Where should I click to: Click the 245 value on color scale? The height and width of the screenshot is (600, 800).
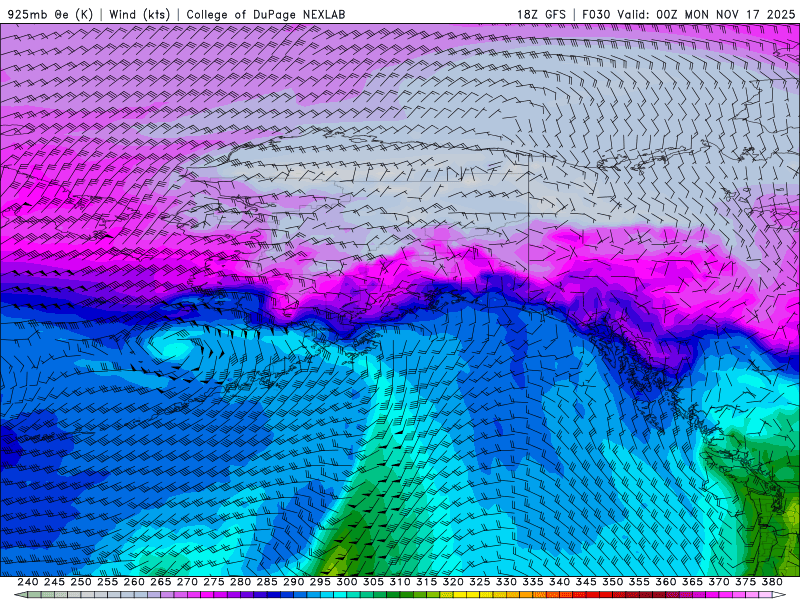pyautogui.click(x=54, y=582)
